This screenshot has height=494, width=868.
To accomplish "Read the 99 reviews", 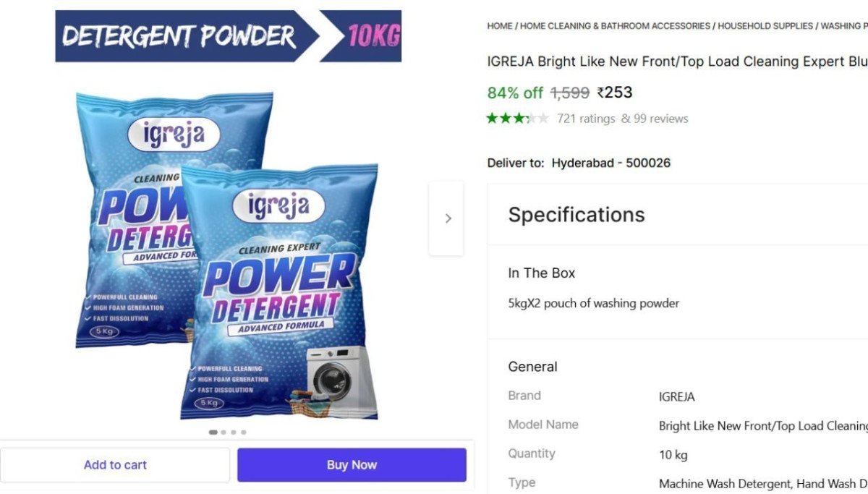I will tap(655, 119).
